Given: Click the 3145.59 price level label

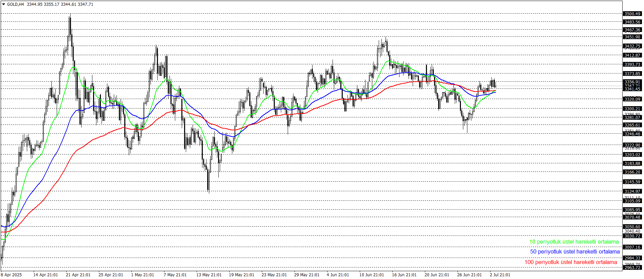Looking at the screenshot, I should 632,182.
